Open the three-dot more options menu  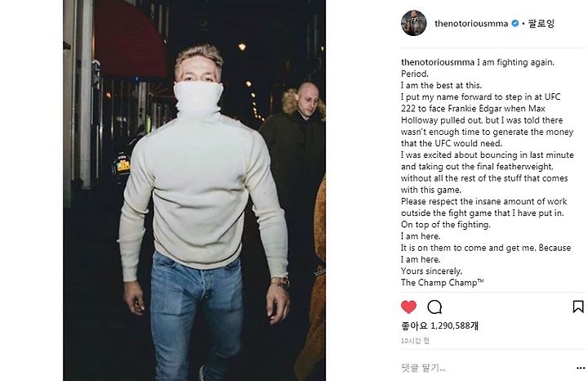click(x=581, y=368)
